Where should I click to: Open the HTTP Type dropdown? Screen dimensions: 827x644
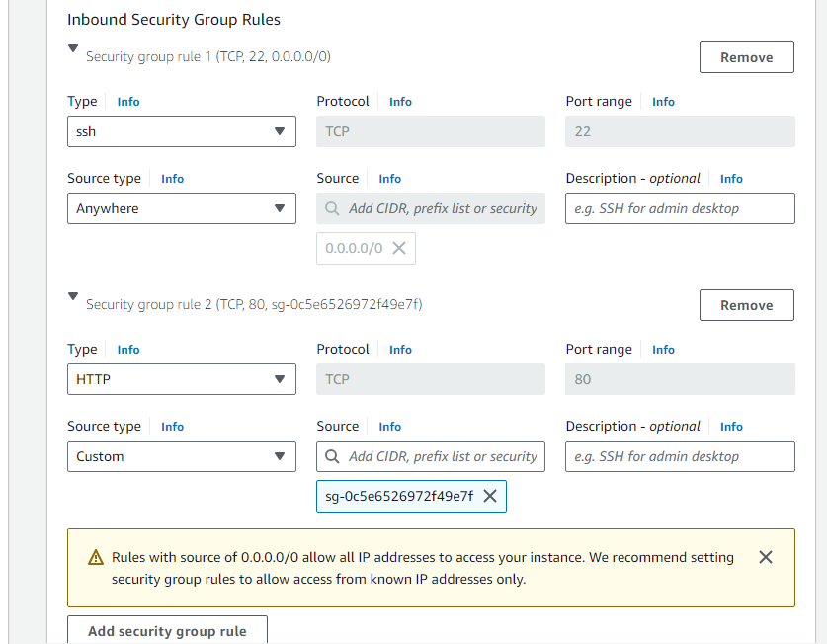(x=182, y=379)
